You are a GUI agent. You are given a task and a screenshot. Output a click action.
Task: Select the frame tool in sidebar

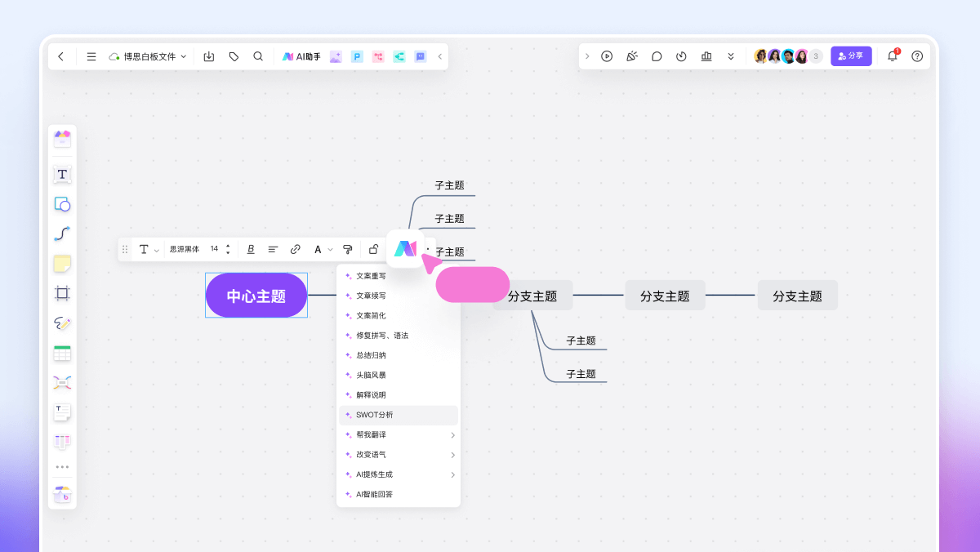tap(62, 293)
